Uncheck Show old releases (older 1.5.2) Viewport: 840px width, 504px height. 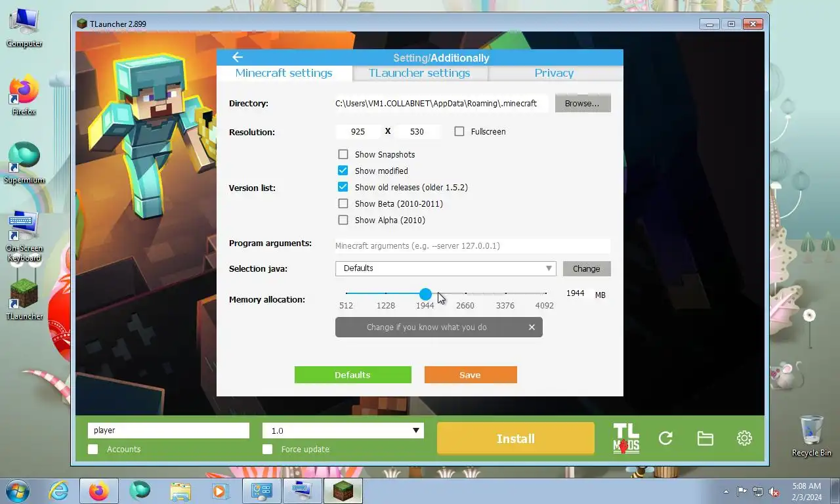tap(343, 187)
